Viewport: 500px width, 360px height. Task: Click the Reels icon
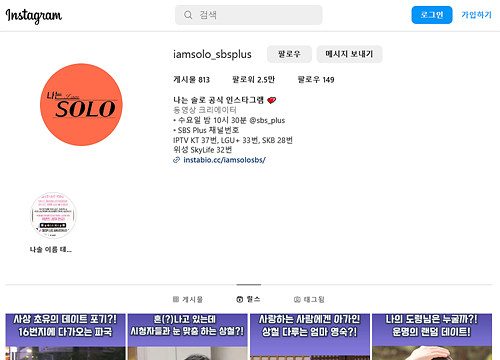coord(239,299)
